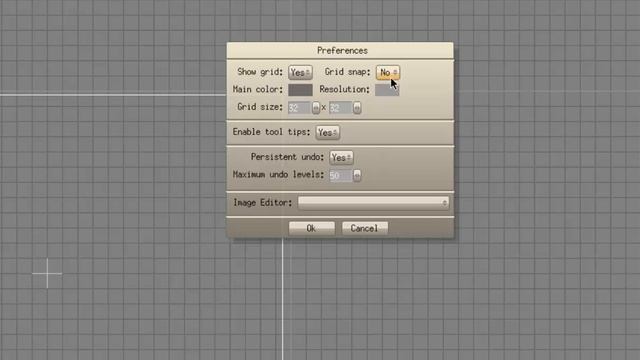Open the Persistent undo dropdown
This screenshot has width=640, height=360.
point(341,158)
